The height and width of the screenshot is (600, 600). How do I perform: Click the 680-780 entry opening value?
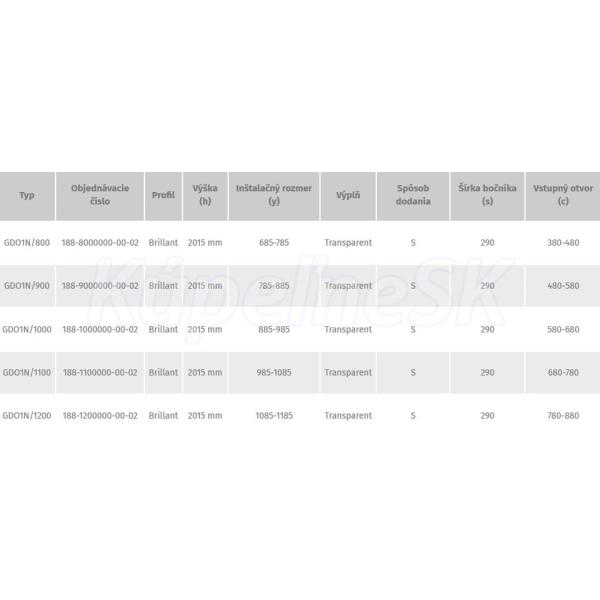click(x=563, y=372)
